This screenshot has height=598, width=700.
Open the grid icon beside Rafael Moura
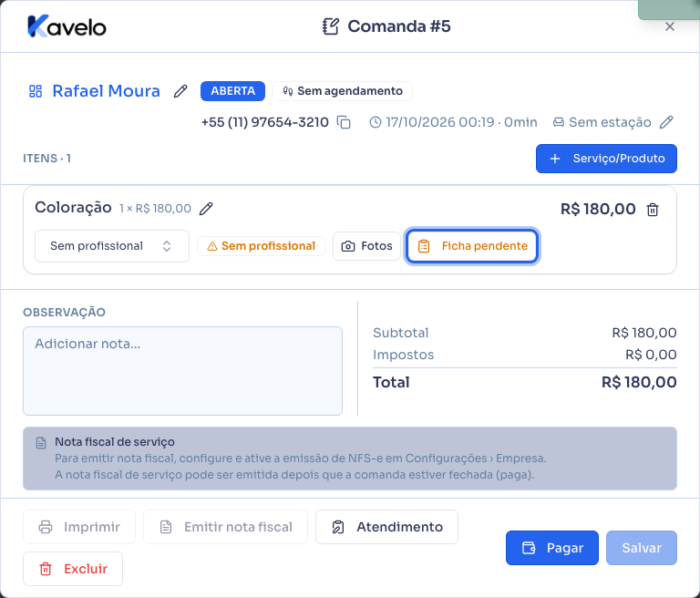[x=36, y=91]
